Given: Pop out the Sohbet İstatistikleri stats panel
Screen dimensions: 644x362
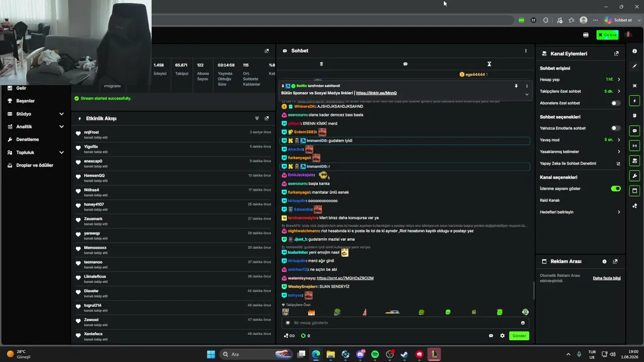Looking at the screenshot, I should click(x=267, y=51).
